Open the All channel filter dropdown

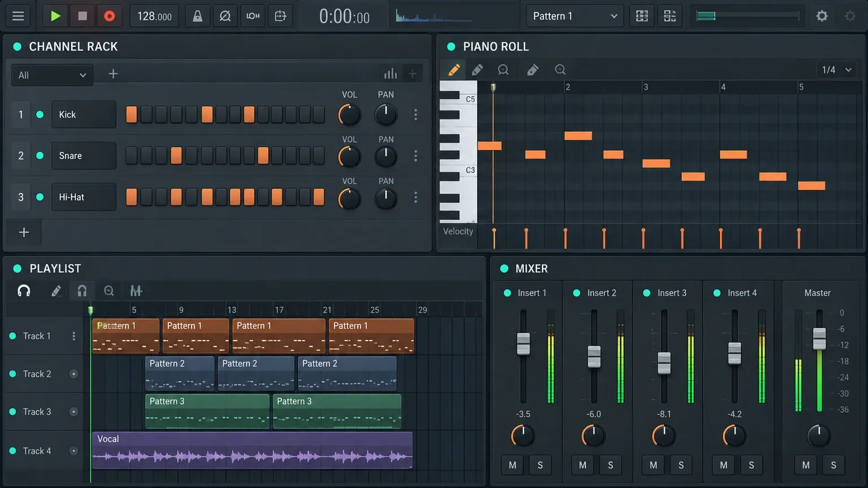coord(52,75)
